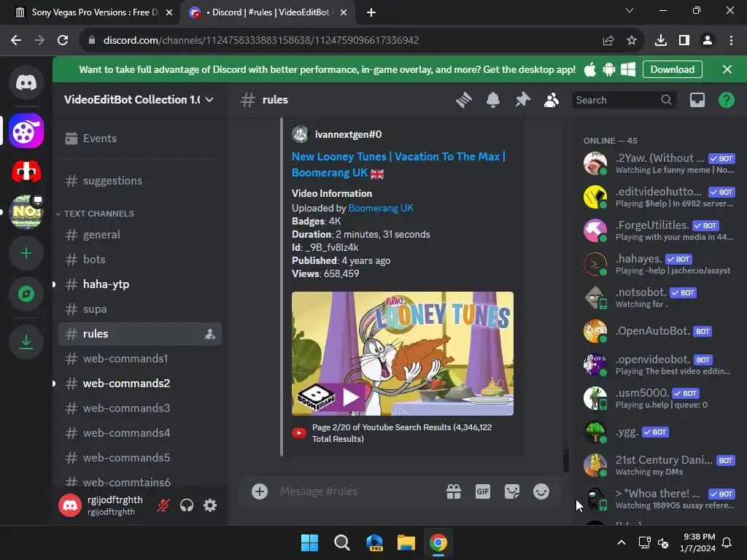
Task: Open a new browser tab
Action: [371, 12]
